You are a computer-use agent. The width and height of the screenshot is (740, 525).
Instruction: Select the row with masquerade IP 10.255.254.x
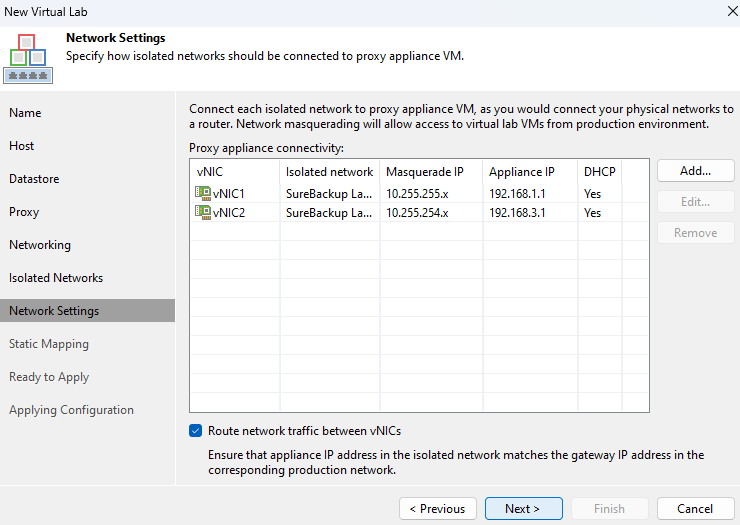click(419, 212)
